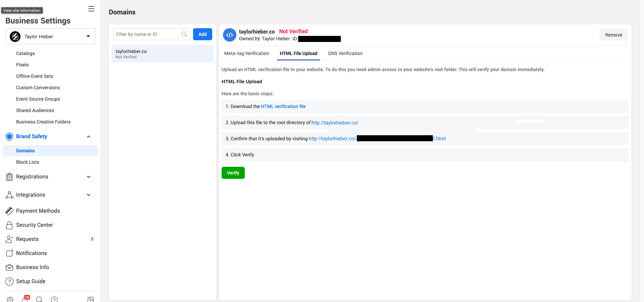Open settings via the gear icon
The width and height of the screenshot is (644, 302).
pos(10,299)
